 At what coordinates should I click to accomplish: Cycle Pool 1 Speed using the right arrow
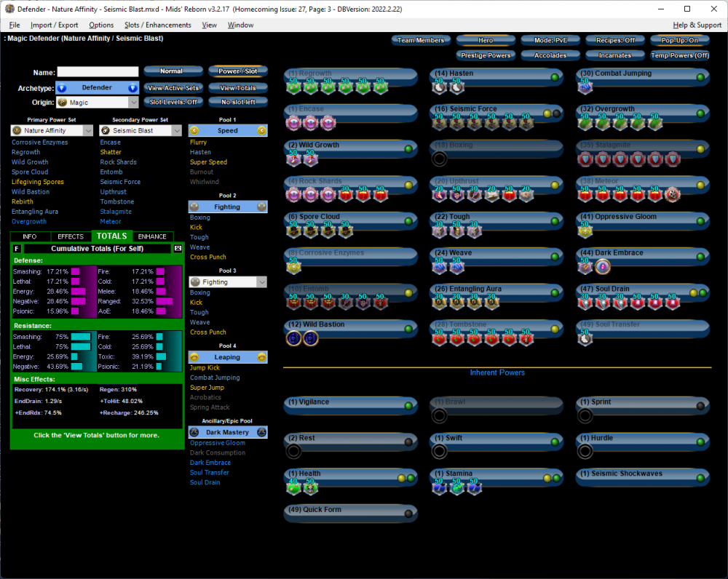[x=261, y=131]
